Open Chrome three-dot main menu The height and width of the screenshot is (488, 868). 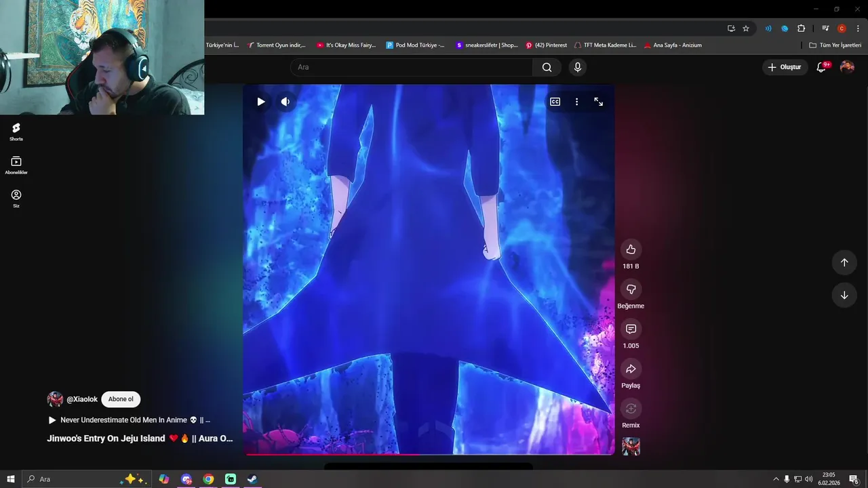tap(858, 28)
